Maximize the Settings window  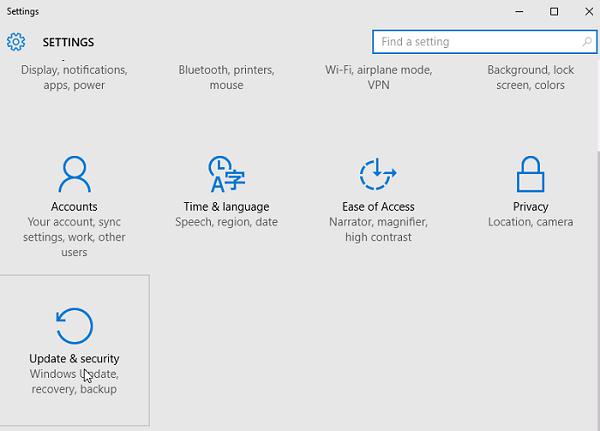click(554, 11)
